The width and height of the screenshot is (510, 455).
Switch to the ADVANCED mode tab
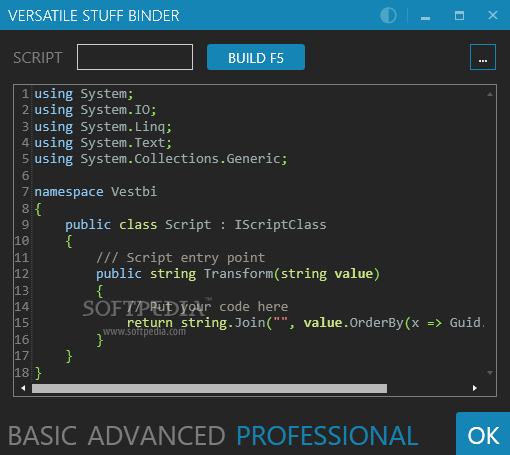click(157, 435)
